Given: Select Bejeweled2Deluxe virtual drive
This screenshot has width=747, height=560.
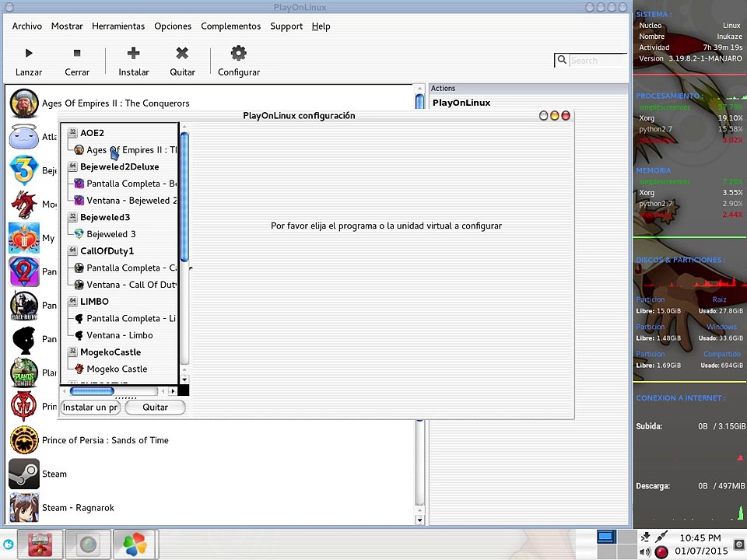Looking at the screenshot, I should [120, 166].
